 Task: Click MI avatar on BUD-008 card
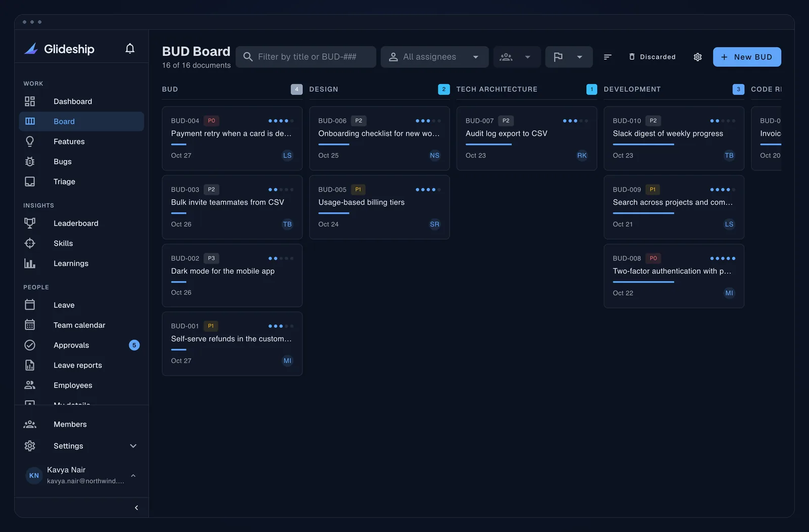click(729, 293)
